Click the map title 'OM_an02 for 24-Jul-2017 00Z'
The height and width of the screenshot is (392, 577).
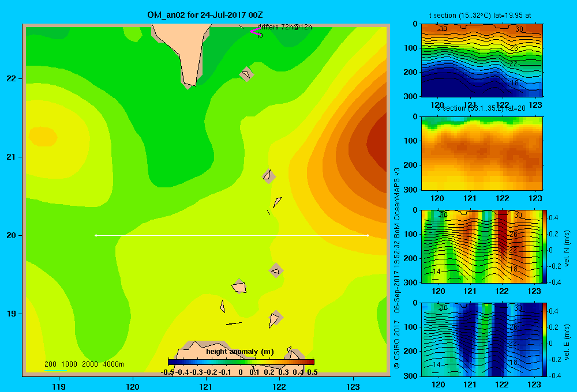point(205,15)
